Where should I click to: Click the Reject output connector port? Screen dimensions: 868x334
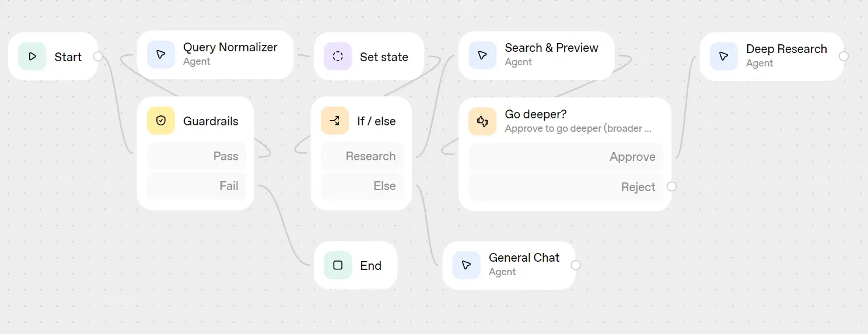[671, 187]
